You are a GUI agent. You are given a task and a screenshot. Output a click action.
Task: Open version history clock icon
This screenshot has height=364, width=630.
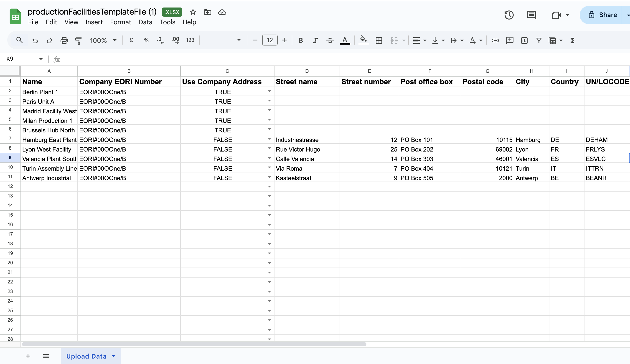pos(509,15)
